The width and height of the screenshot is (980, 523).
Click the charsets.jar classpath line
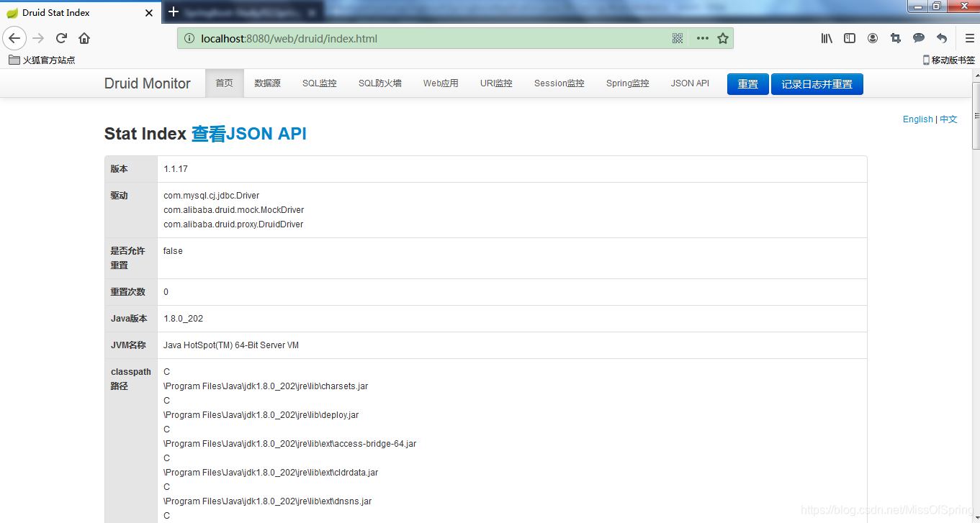(266, 386)
